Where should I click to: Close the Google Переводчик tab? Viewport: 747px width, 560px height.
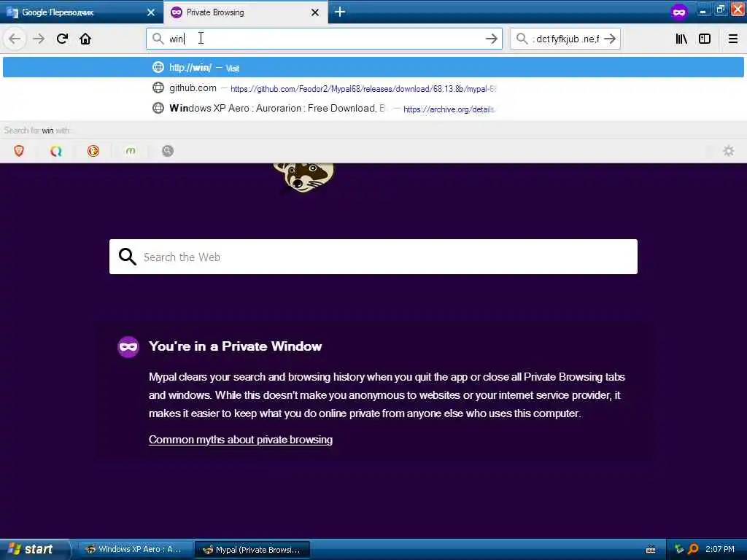coord(151,12)
